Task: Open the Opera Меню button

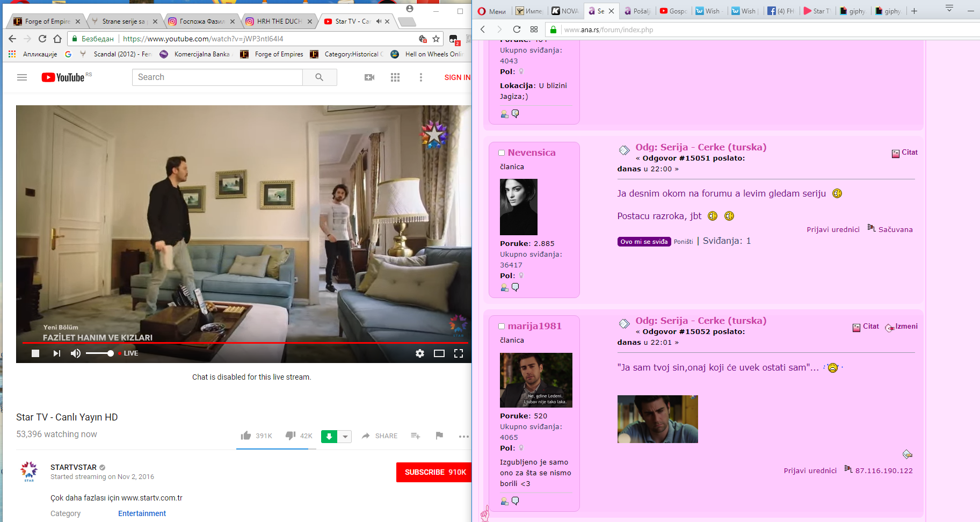Action: point(492,11)
